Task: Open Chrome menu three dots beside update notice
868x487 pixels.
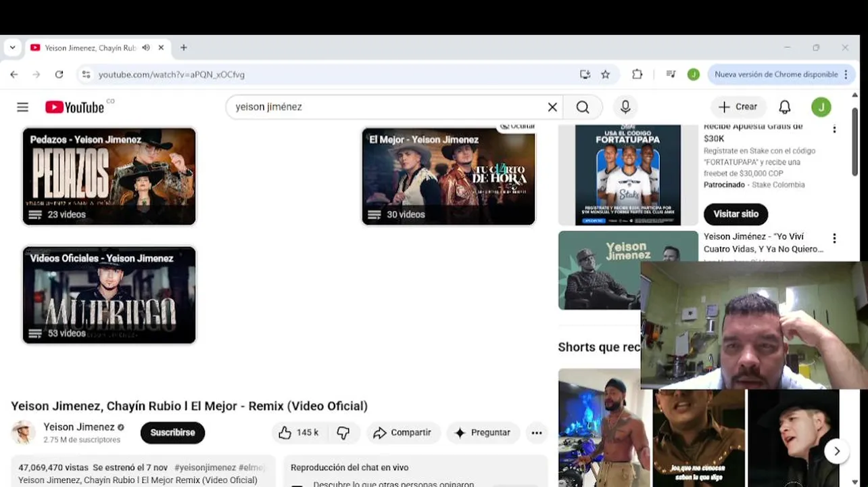Action: tap(846, 74)
